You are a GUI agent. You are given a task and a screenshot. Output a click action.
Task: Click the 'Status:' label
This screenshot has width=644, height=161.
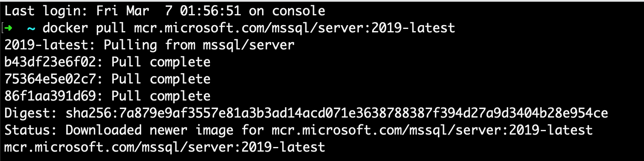coord(31,130)
